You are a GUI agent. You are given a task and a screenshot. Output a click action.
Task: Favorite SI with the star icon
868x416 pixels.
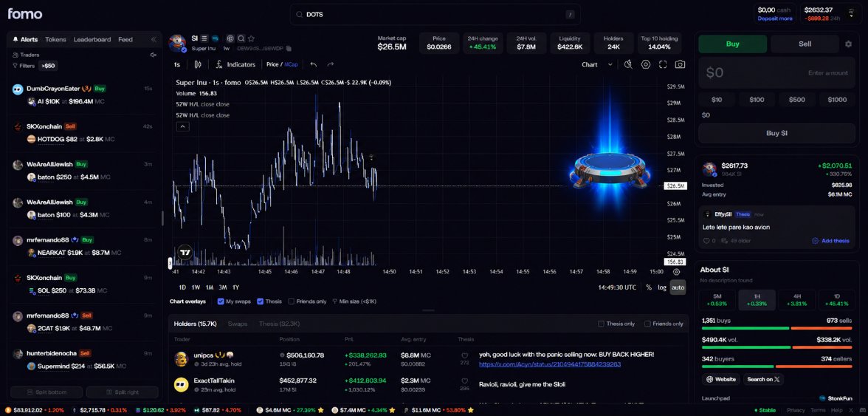pyautogui.click(x=251, y=38)
